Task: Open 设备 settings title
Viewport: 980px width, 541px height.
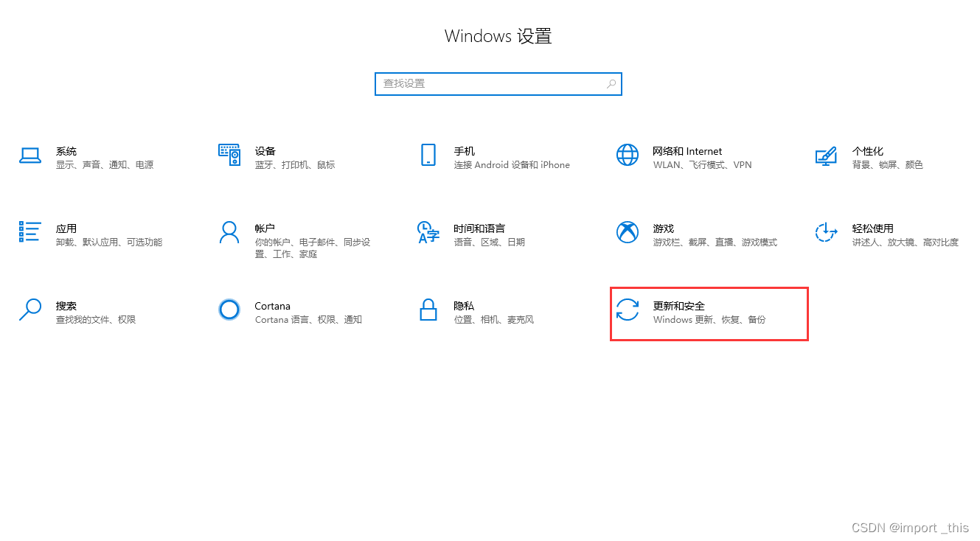Action: (265, 151)
